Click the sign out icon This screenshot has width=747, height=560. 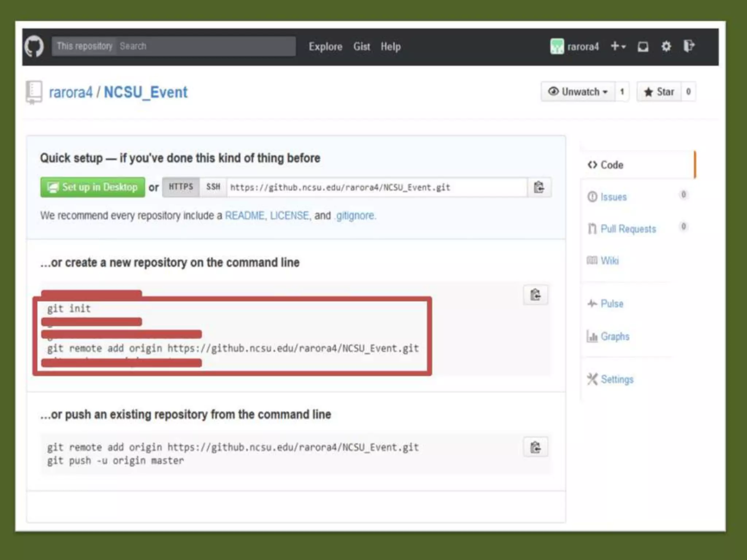[689, 46]
